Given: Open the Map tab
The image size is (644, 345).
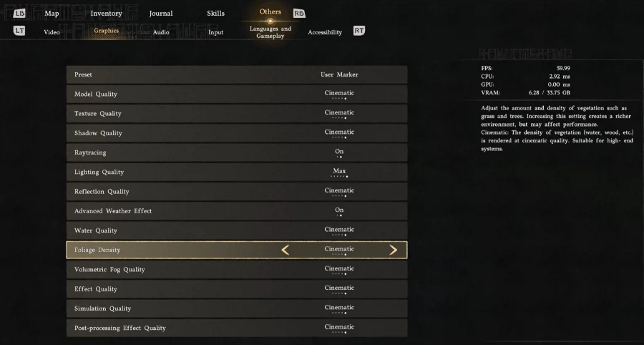Looking at the screenshot, I should coord(52,13).
